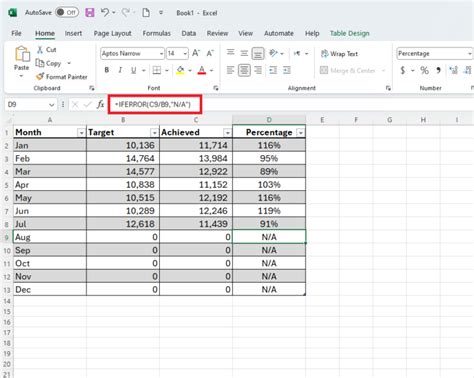The image size is (474, 378).
Task: Click the Borders icon
Action: [x=157, y=70]
